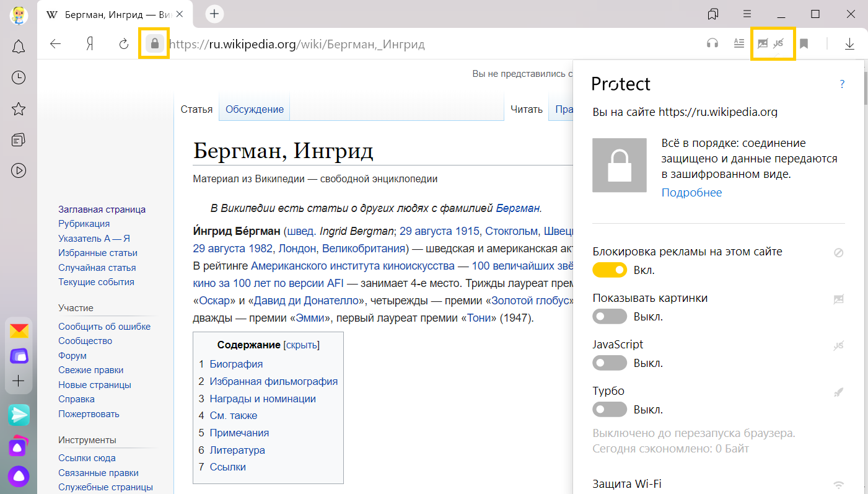The height and width of the screenshot is (494, 868).
Task: Jump to 'Награды и номинации' section
Action: [x=263, y=399]
